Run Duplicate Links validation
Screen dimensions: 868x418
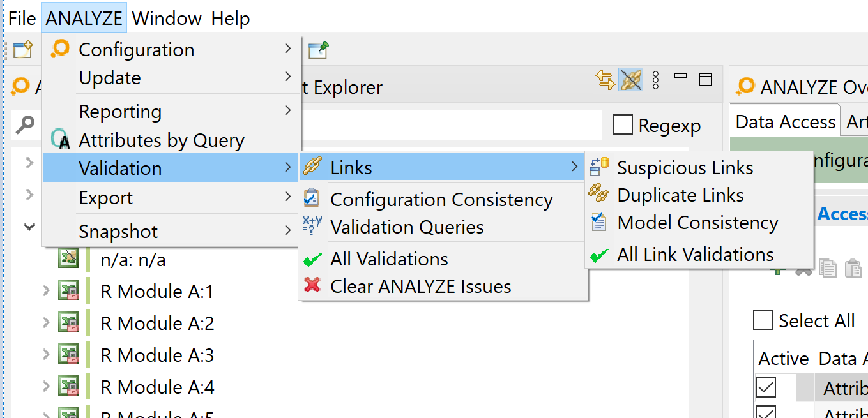point(699,195)
